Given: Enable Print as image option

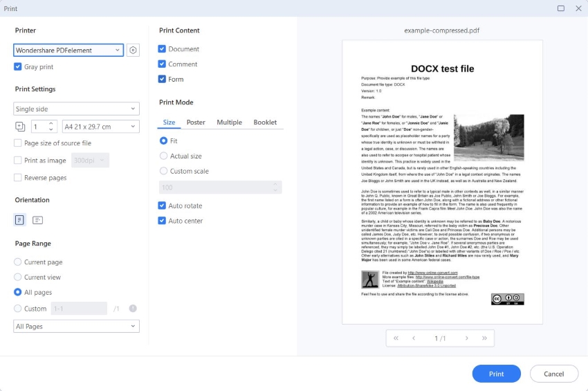Looking at the screenshot, I should [x=17, y=161].
